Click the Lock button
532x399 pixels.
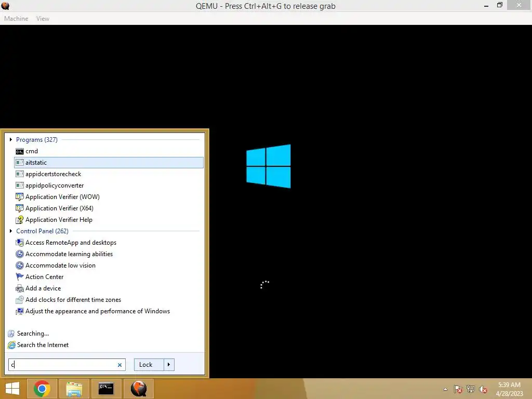tap(149, 365)
